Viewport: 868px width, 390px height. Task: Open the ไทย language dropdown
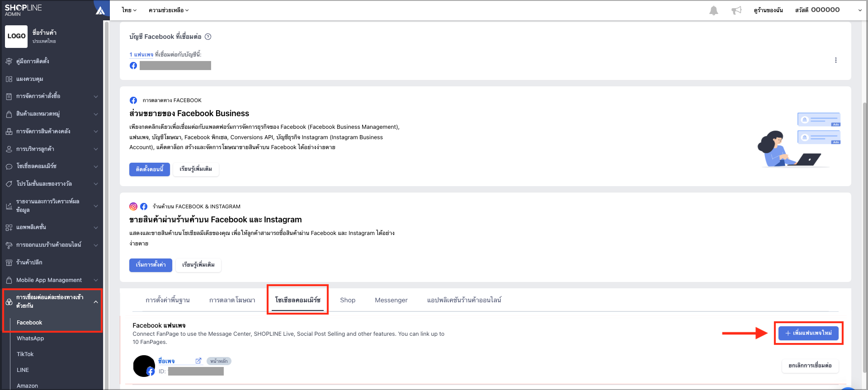129,10
